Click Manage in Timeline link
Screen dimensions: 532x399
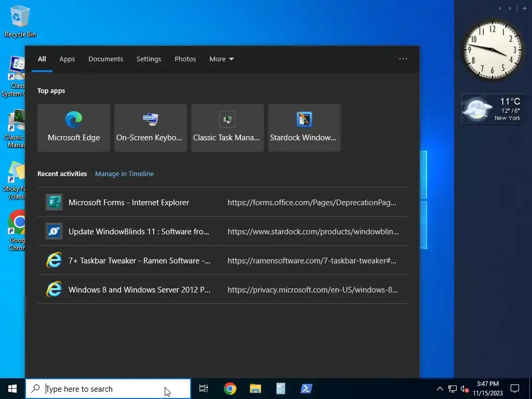(x=124, y=174)
